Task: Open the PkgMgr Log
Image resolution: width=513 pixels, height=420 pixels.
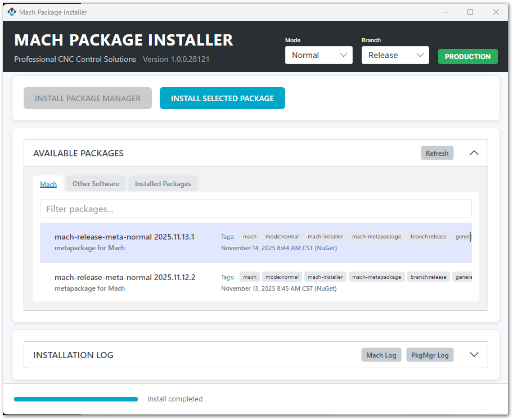Action: click(x=430, y=355)
